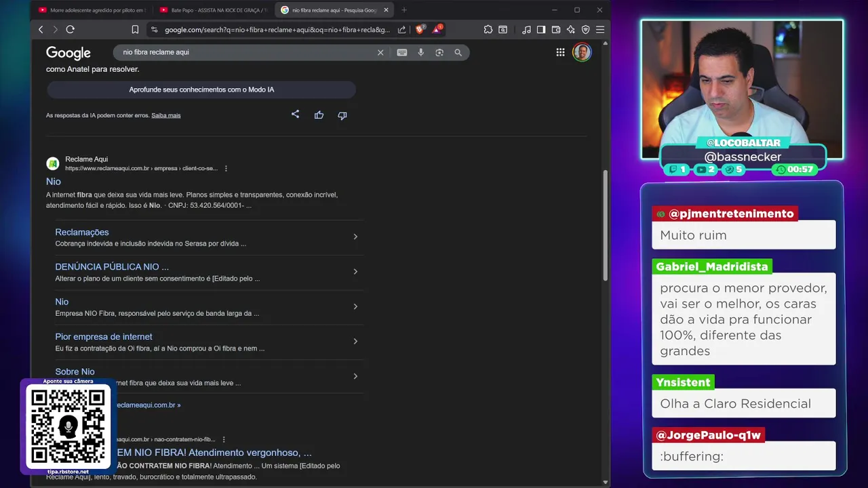Open Brave Shields lion icon

coord(420,30)
